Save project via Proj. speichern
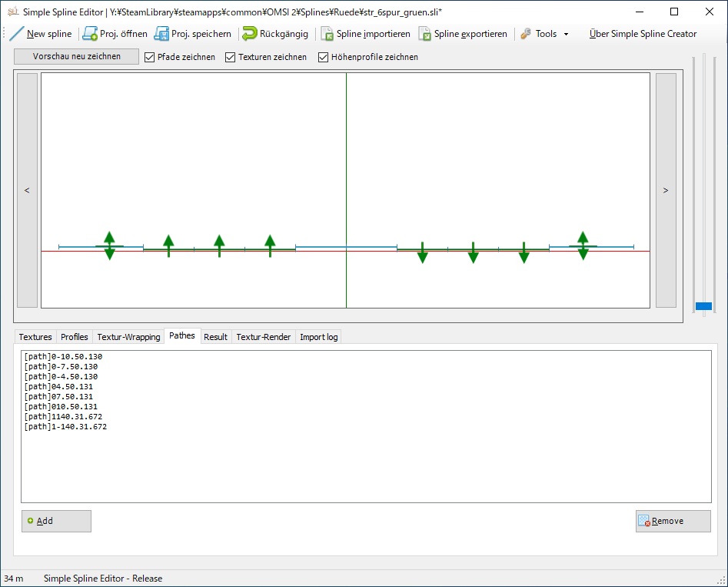This screenshot has width=728, height=587. (x=193, y=34)
